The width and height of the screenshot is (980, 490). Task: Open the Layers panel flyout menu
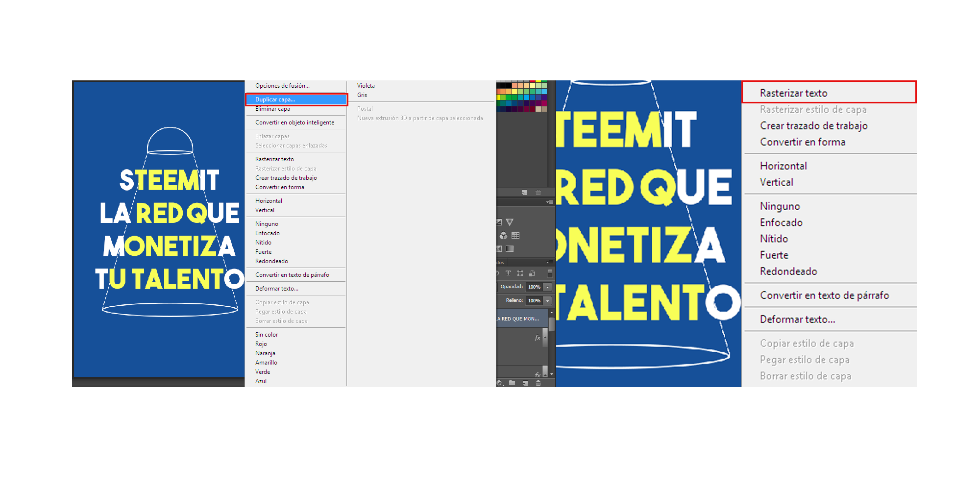550,263
